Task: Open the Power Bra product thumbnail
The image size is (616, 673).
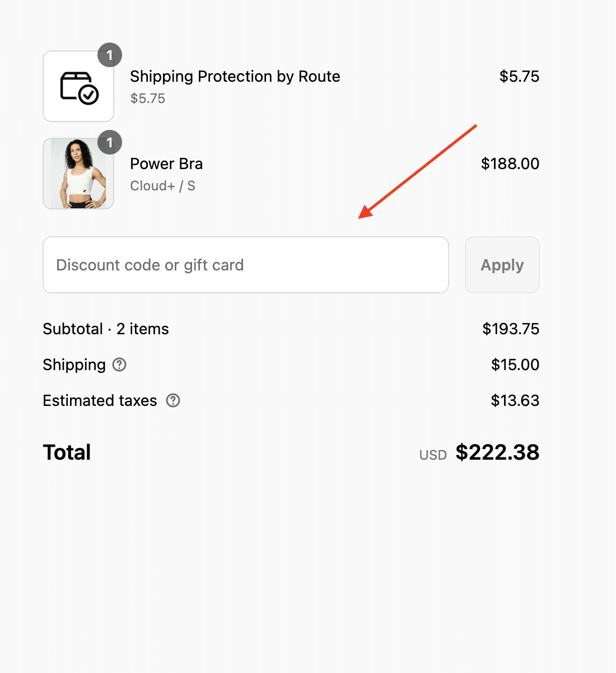Action: pos(78,174)
